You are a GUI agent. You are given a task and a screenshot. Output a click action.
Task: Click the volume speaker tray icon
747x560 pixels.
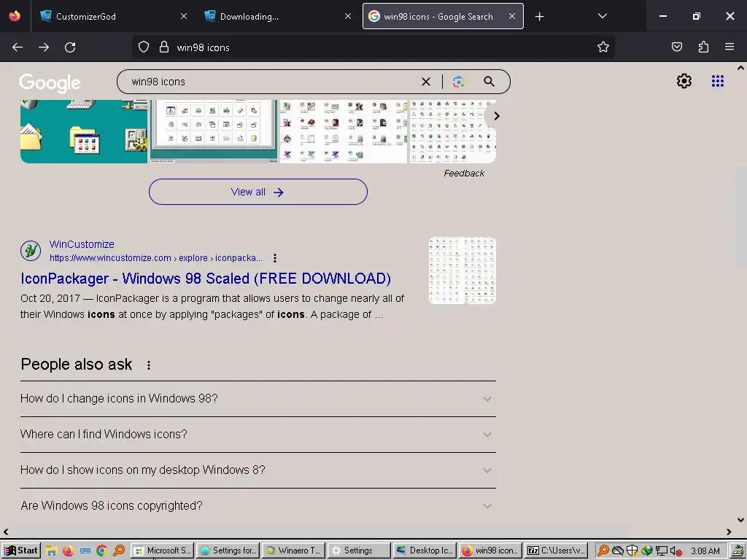676,551
